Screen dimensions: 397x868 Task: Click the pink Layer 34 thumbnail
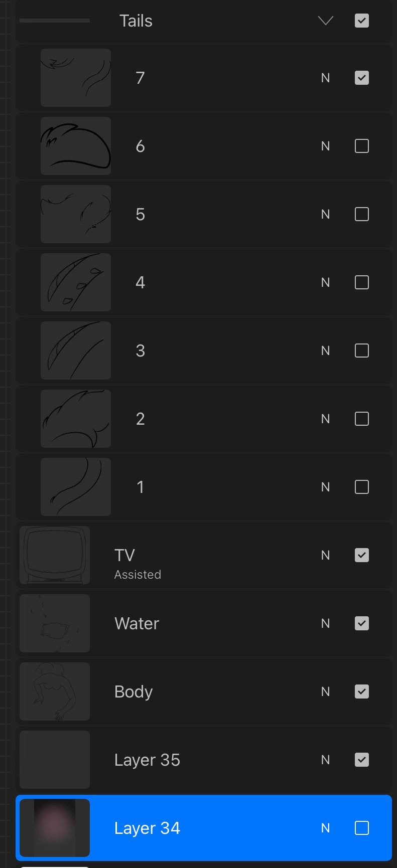click(x=55, y=828)
